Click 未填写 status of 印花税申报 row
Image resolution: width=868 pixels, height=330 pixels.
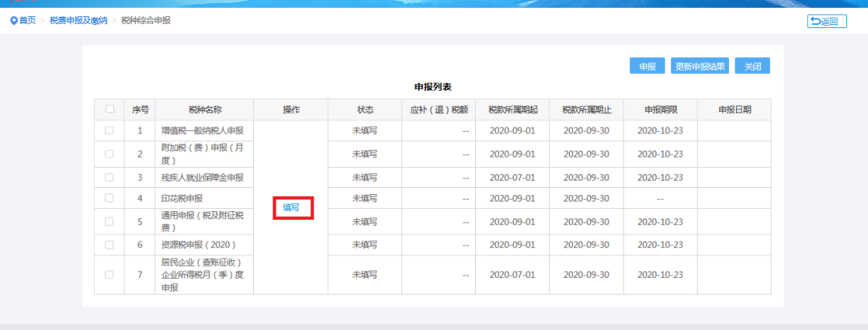365,198
